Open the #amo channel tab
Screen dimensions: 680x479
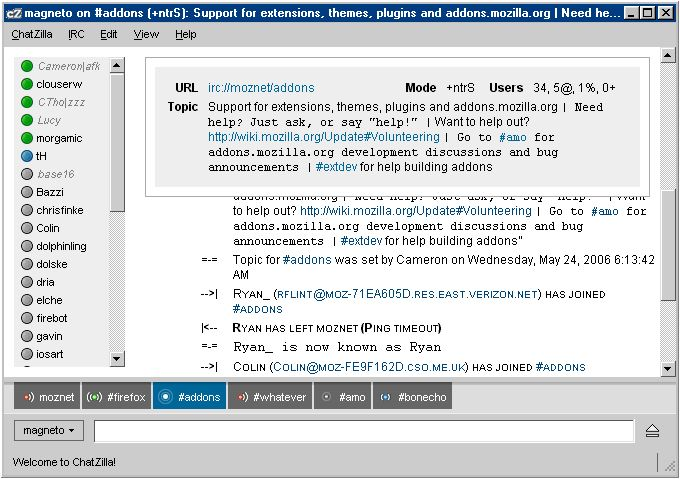click(x=343, y=397)
